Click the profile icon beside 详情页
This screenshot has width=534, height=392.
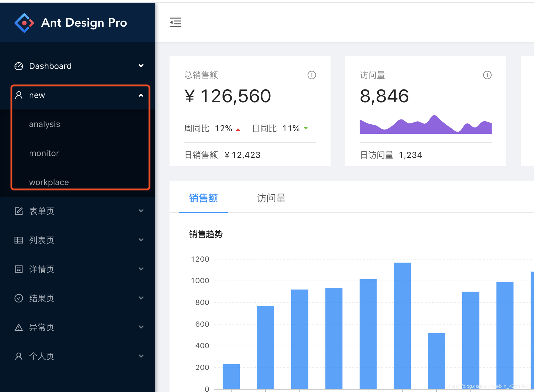19,269
